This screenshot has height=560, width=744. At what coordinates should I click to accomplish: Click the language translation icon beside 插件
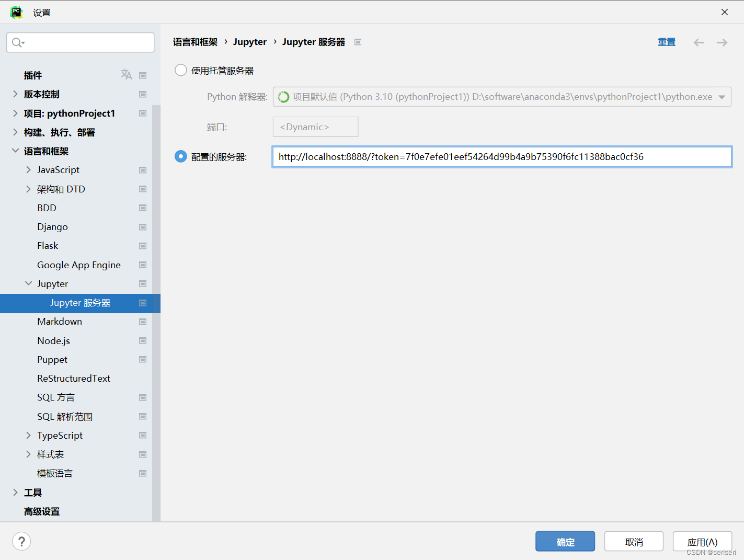click(x=127, y=75)
